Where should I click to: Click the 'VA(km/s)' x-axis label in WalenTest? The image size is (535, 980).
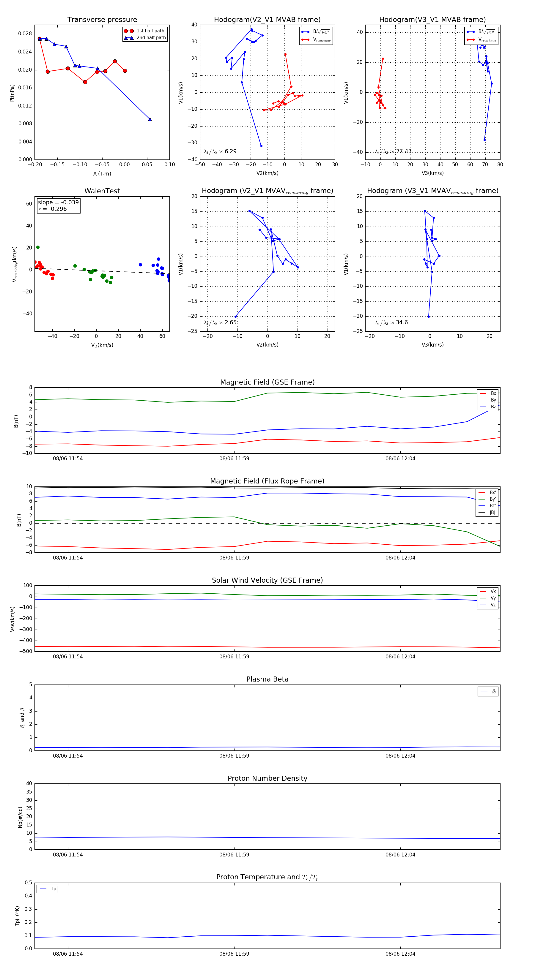click(x=102, y=345)
